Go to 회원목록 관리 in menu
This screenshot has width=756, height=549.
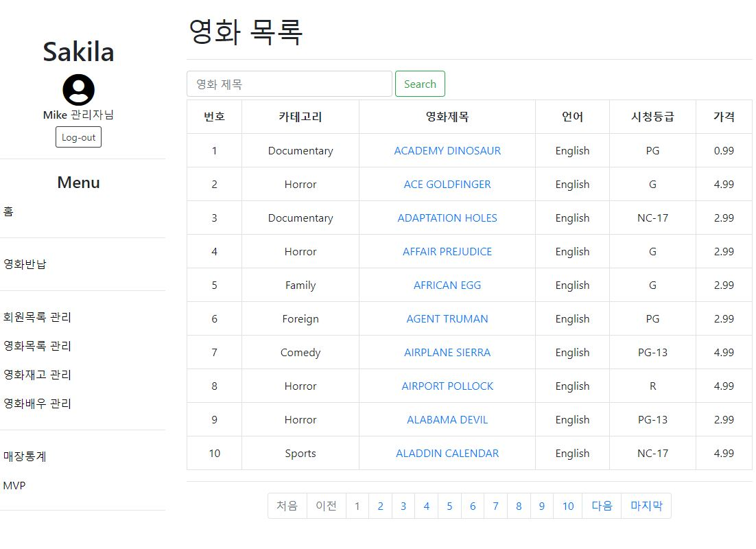pyautogui.click(x=37, y=317)
